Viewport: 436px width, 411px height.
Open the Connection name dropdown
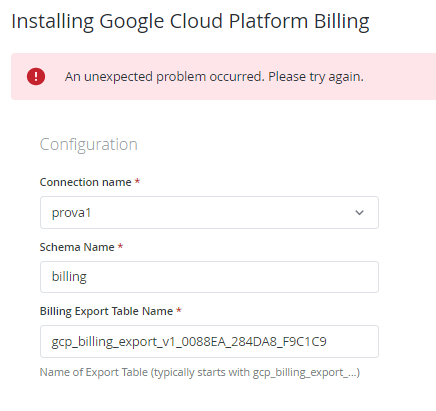coord(209,213)
